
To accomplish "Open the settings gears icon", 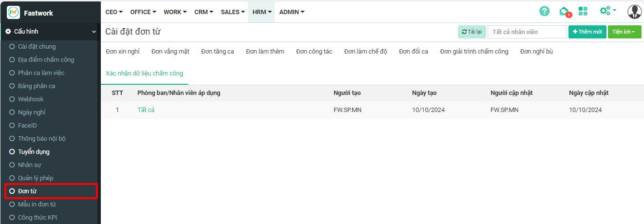I will [606, 11].
